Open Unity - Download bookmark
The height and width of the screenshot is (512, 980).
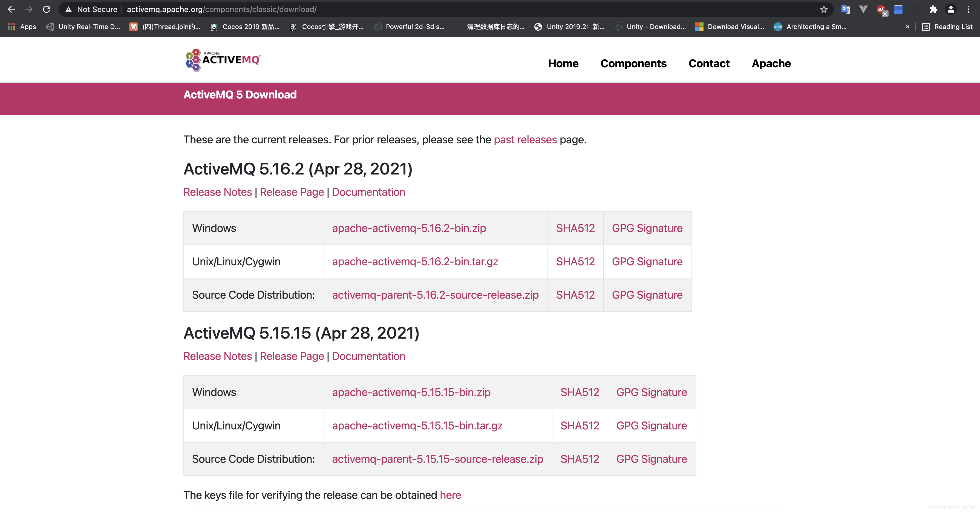650,27
